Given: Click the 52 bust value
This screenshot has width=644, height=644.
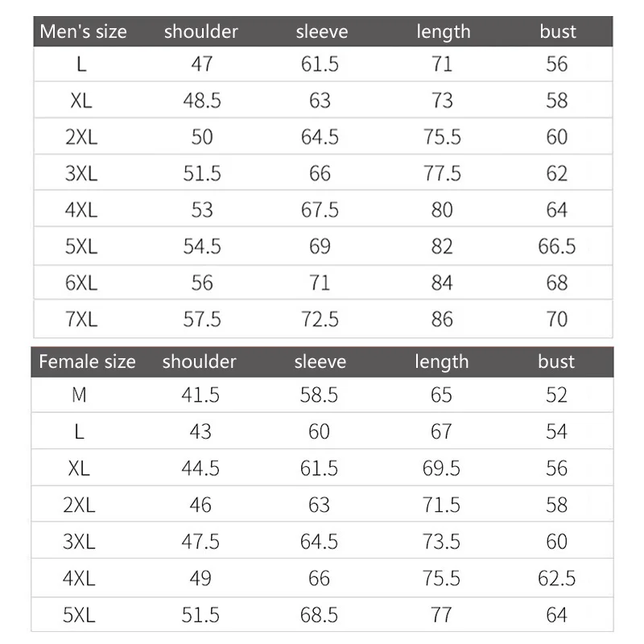Looking at the screenshot, I should tap(556, 395).
